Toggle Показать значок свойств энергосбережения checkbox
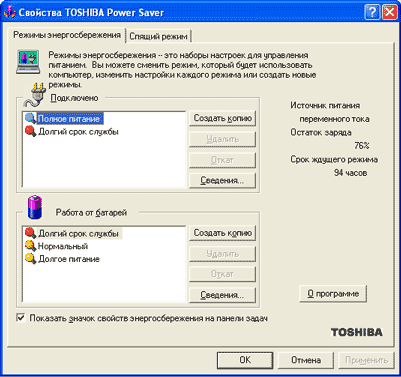This screenshot has width=401, height=377. tap(21, 318)
